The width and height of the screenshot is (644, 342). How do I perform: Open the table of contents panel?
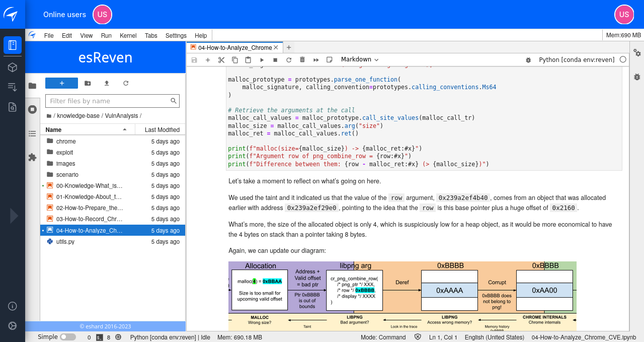point(32,133)
